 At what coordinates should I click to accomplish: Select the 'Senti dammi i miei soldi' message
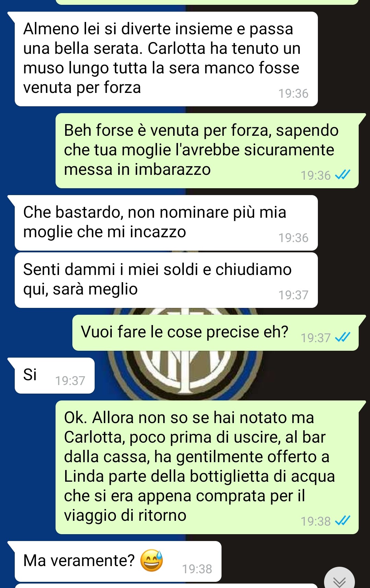pyautogui.click(x=166, y=280)
